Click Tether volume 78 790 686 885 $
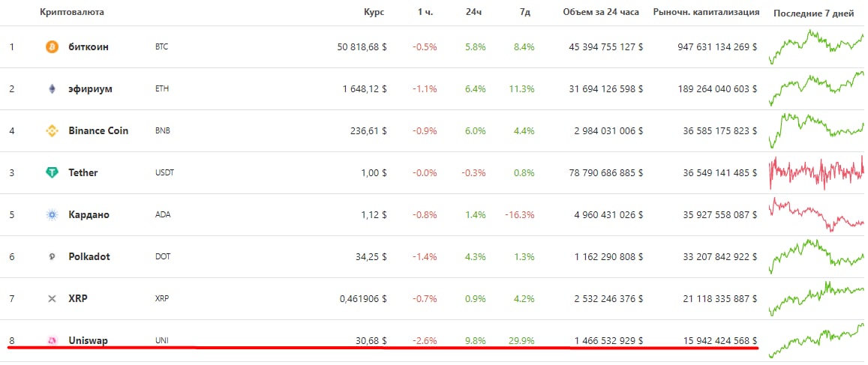The height and width of the screenshot is (365, 868). (x=605, y=173)
